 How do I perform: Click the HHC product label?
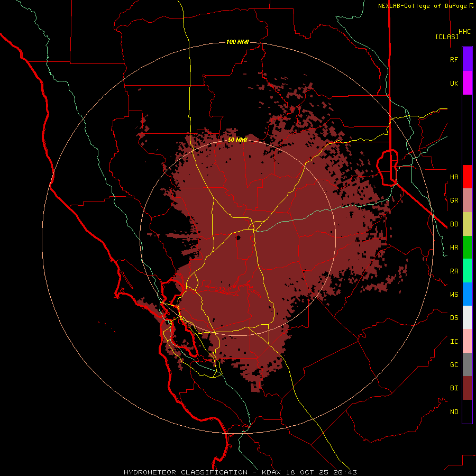click(x=464, y=32)
